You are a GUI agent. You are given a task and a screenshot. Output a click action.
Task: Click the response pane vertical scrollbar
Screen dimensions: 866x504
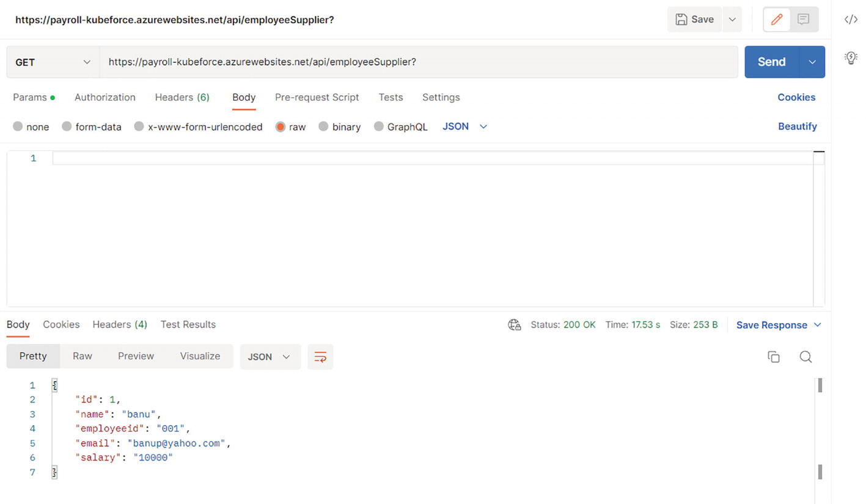point(820,428)
